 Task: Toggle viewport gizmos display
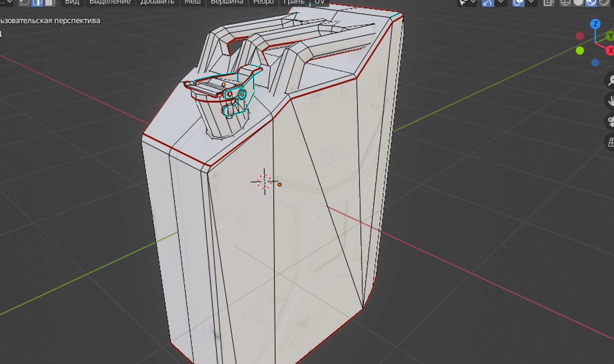(x=487, y=3)
